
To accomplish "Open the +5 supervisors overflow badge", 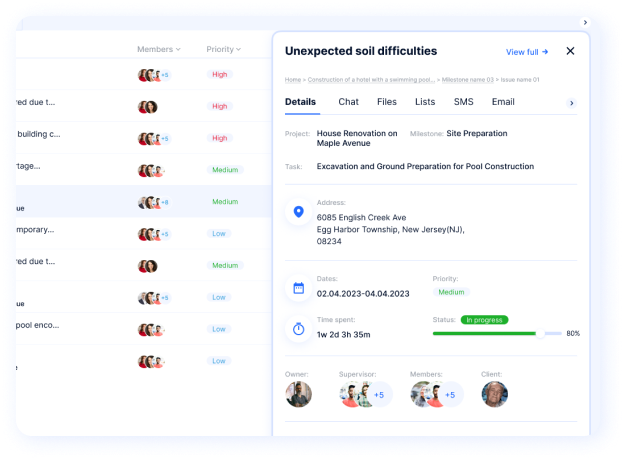I will [379, 395].
